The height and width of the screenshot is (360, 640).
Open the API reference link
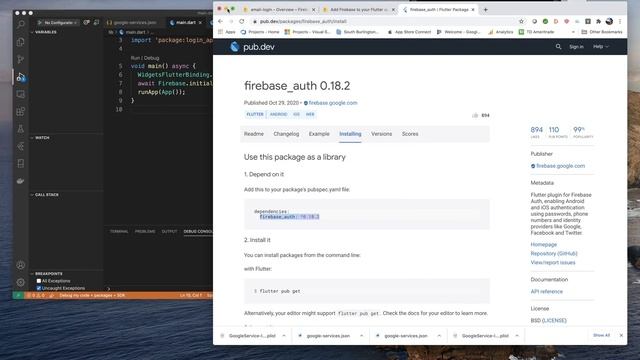(x=547, y=291)
